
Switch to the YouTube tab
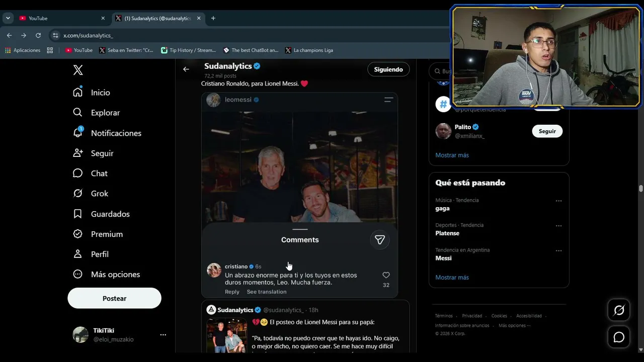[62, 18]
